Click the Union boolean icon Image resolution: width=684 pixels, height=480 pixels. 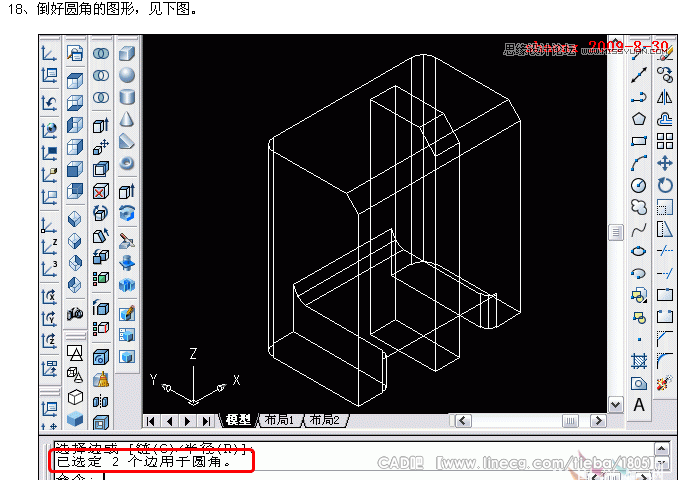click(101, 54)
